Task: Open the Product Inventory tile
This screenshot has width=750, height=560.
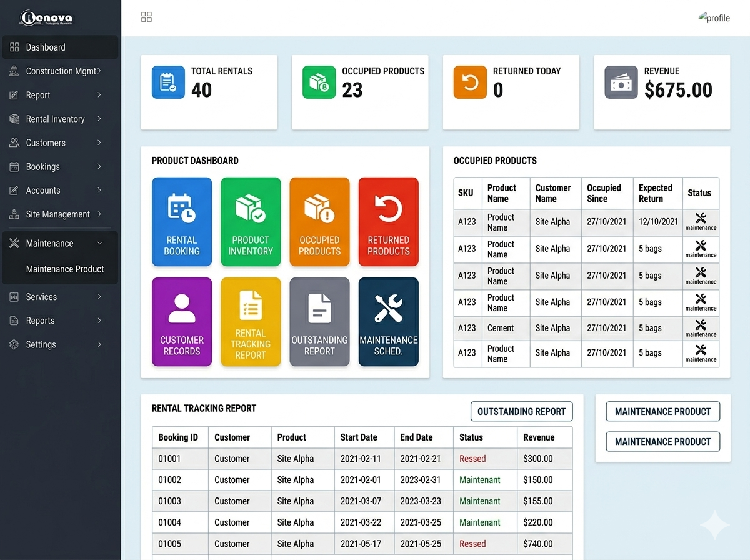Action: (x=251, y=222)
